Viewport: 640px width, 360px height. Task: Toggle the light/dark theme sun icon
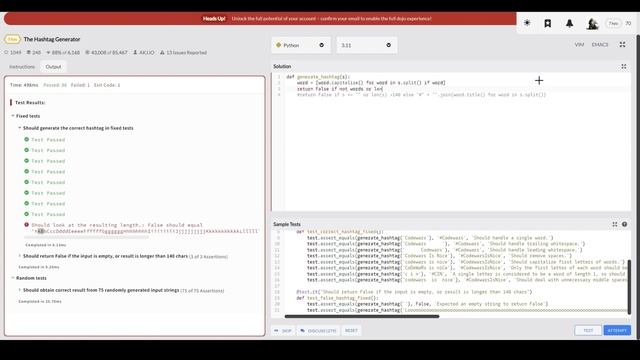tap(527, 23)
